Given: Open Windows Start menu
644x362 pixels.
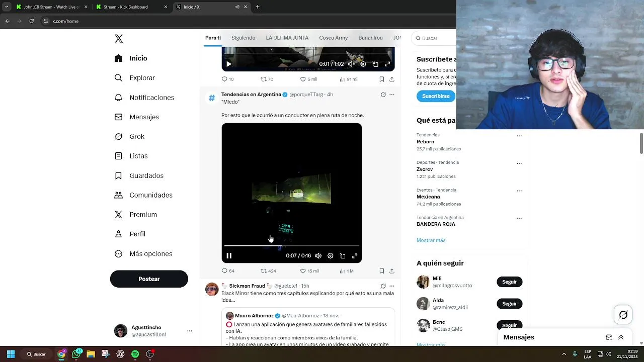Looking at the screenshot, I should [x=11, y=354].
